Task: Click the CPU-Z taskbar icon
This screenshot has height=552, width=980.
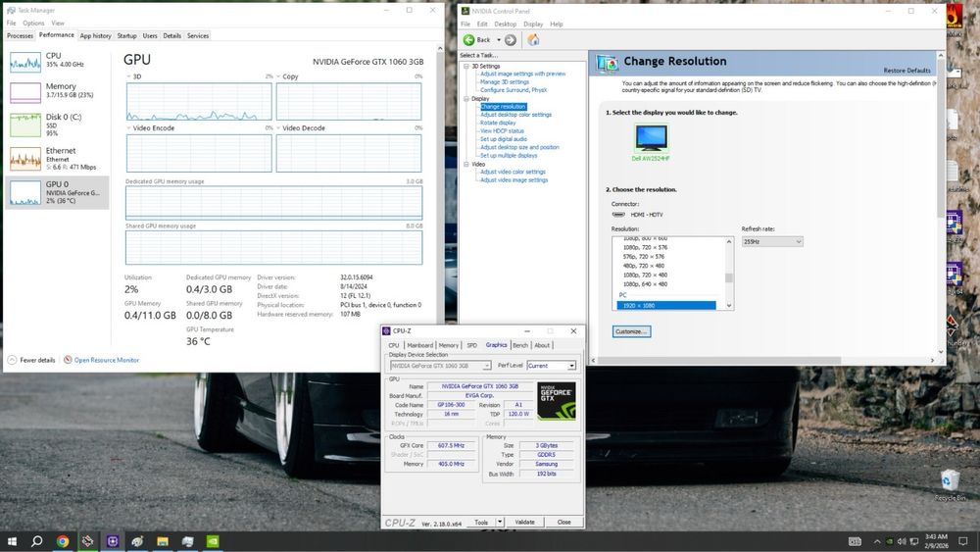Action: [113, 541]
